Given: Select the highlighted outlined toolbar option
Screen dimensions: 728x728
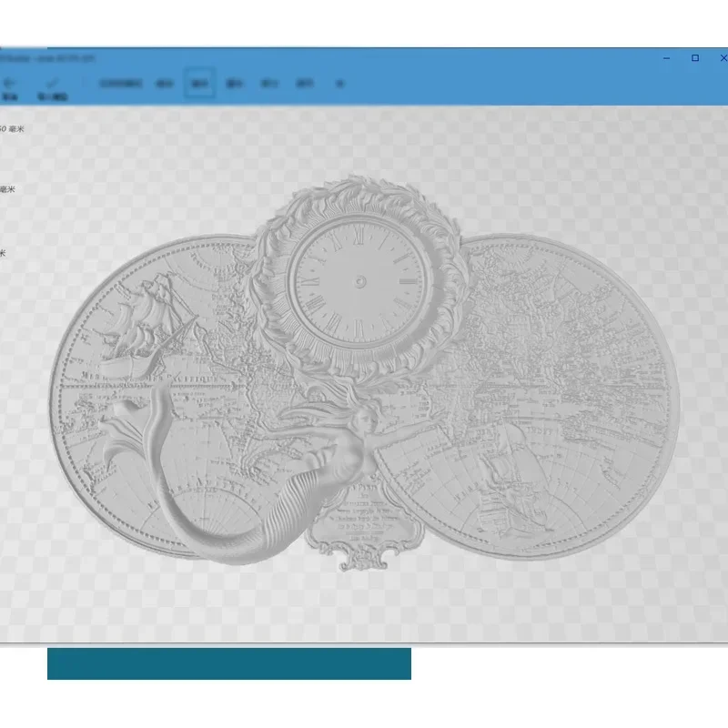Looking at the screenshot, I should click(199, 83).
